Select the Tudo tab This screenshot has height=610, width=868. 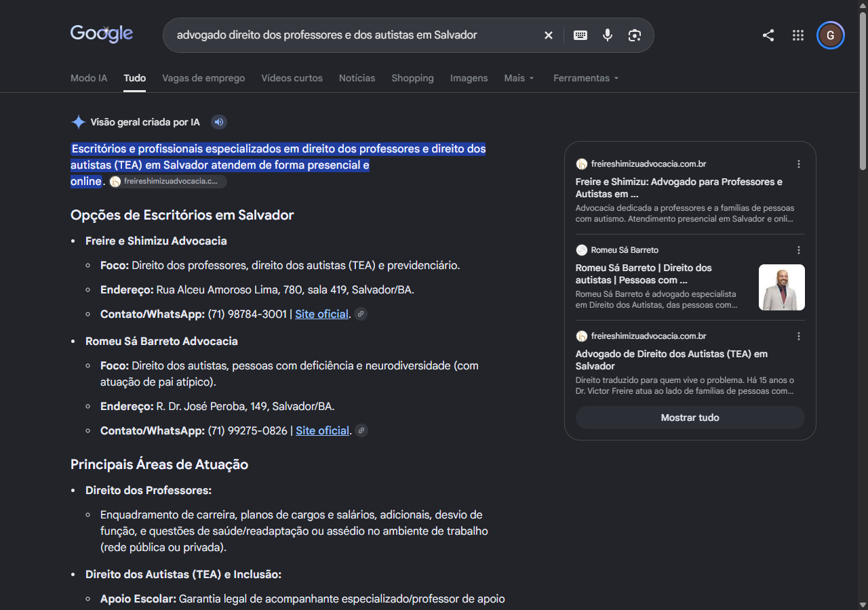pyautogui.click(x=135, y=78)
